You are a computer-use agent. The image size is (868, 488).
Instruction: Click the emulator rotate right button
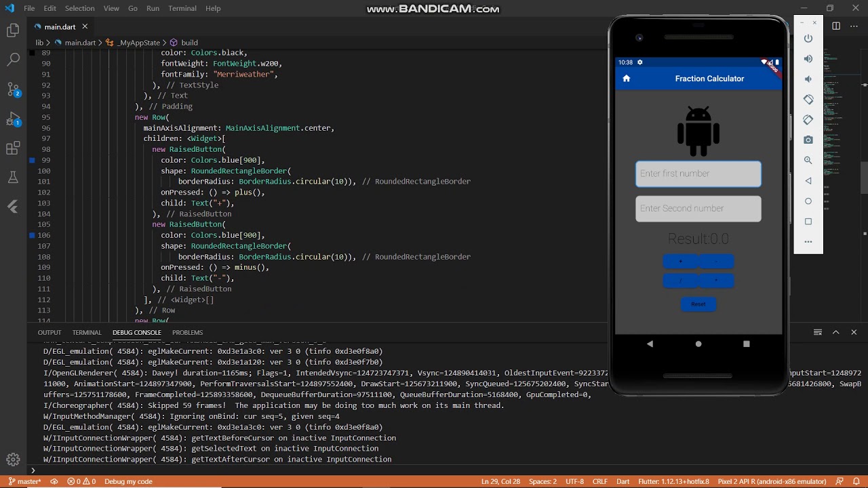pos(808,120)
